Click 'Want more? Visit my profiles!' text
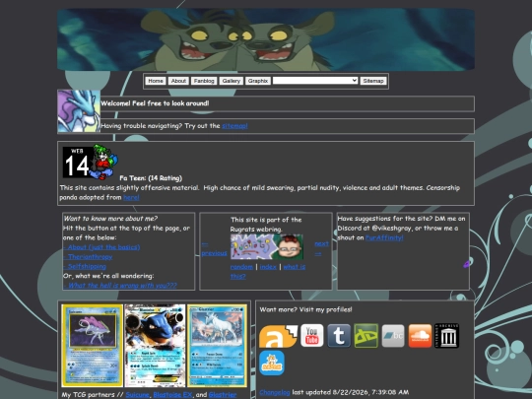This screenshot has width=532, height=399. 305,309
